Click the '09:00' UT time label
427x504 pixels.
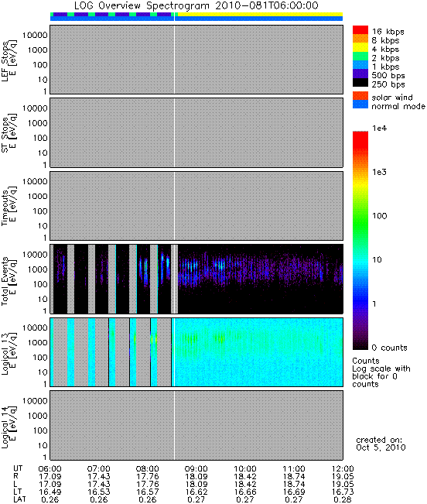(x=196, y=469)
